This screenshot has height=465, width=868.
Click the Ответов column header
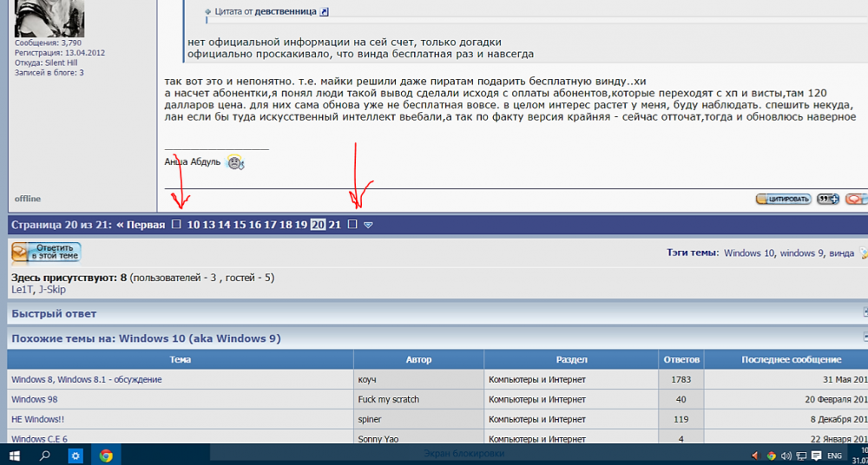(x=681, y=360)
